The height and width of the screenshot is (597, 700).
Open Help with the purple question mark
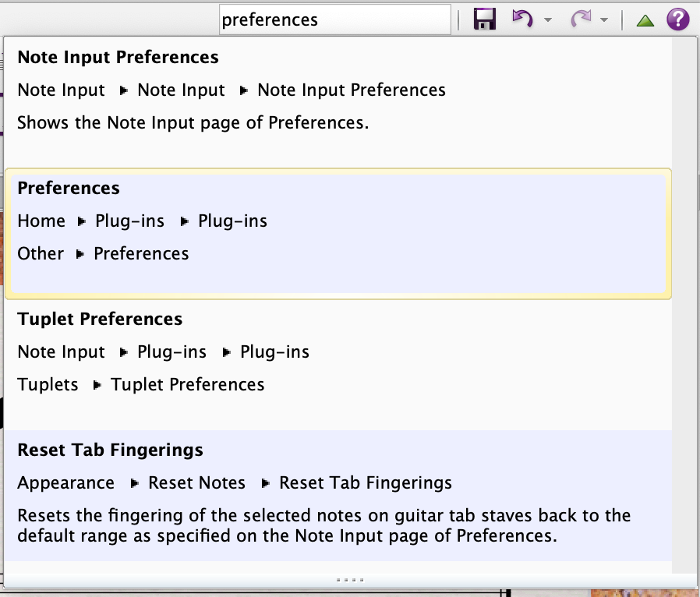(678, 19)
